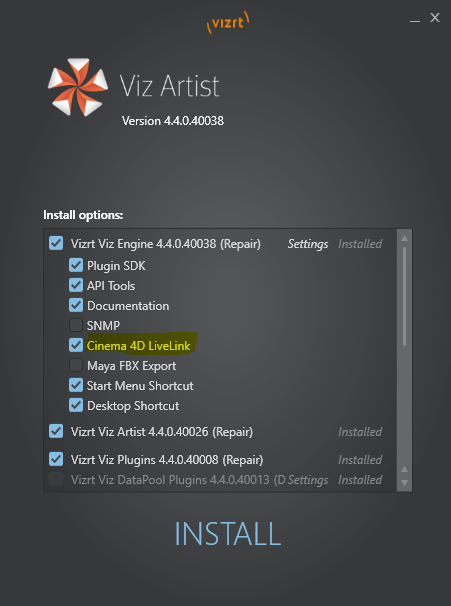Click the scrollbar down arrow at bottom
Image resolution: width=451 pixels, height=606 pixels.
(404, 483)
